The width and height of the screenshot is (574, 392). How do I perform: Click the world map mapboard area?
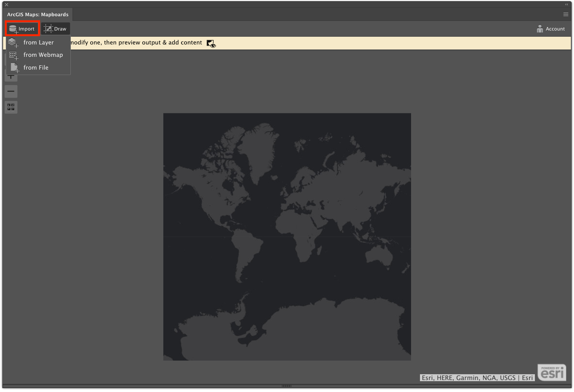[287, 237]
